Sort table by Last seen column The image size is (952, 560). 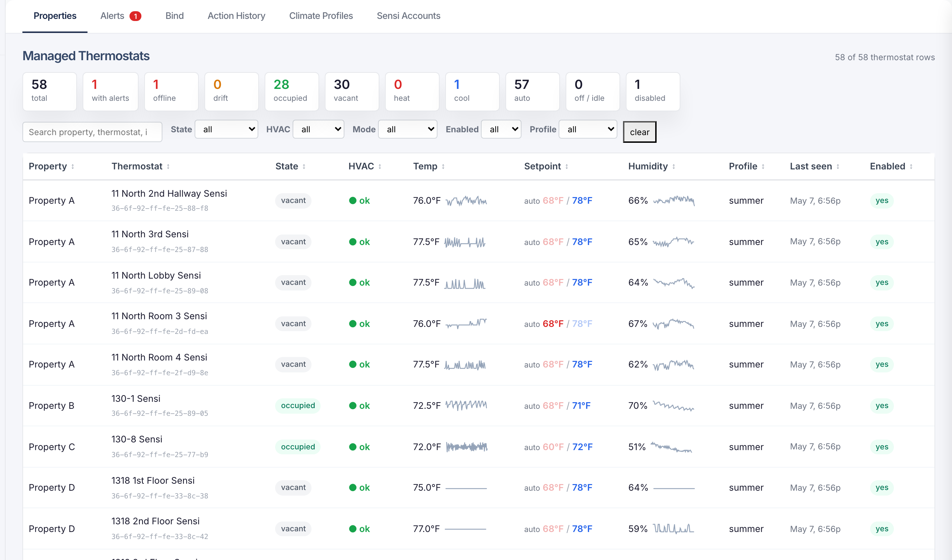(x=814, y=166)
